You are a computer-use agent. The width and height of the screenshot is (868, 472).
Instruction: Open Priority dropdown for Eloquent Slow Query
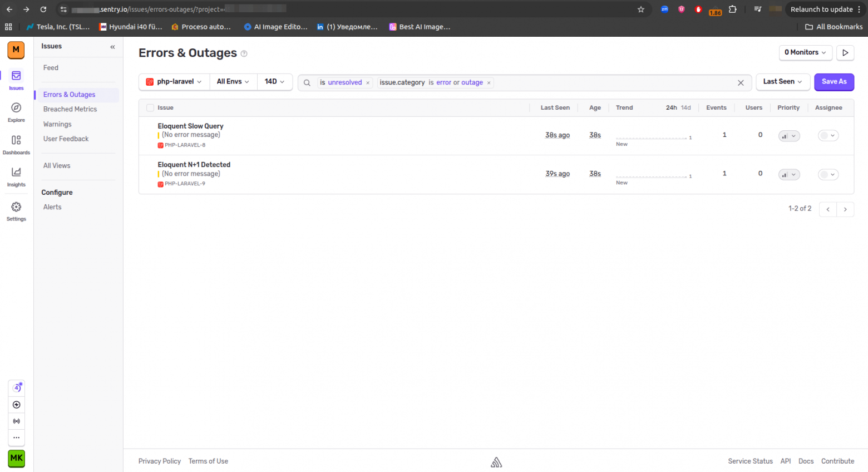[x=788, y=135]
